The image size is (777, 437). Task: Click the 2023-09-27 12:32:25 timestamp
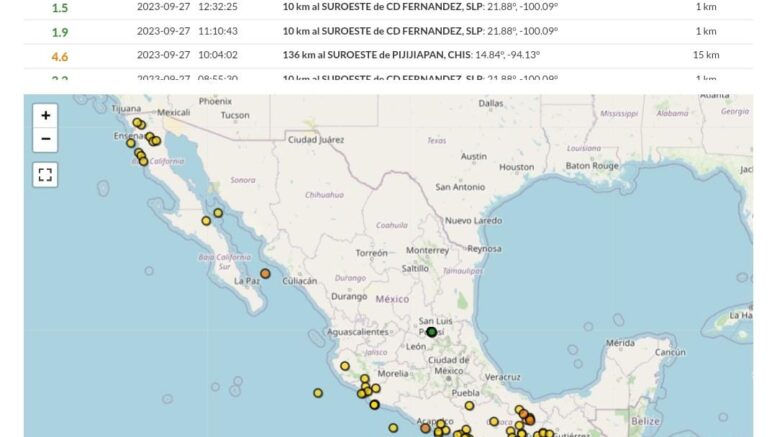(x=187, y=7)
